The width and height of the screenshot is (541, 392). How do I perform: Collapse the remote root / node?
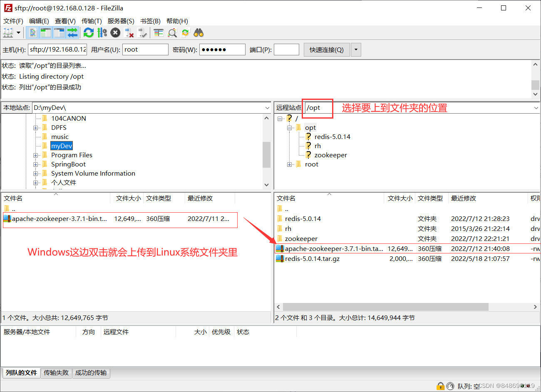tap(280, 119)
